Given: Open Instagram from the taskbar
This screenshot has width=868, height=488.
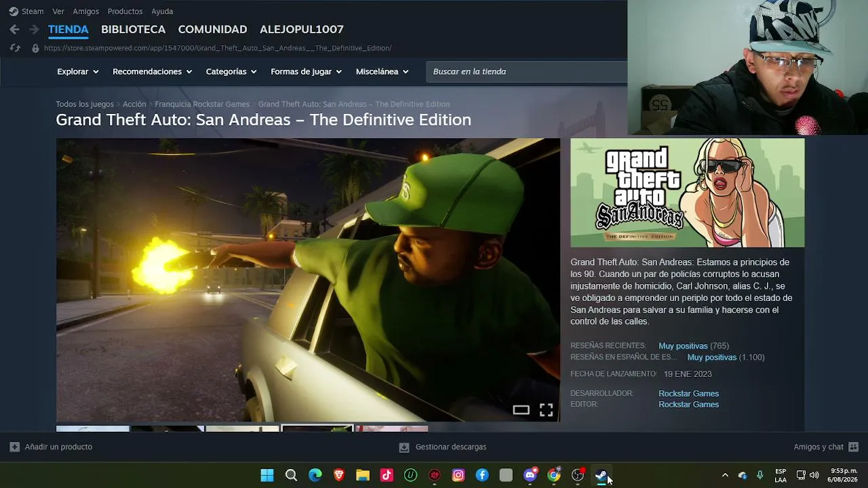Looking at the screenshot, I should (458, 475).
